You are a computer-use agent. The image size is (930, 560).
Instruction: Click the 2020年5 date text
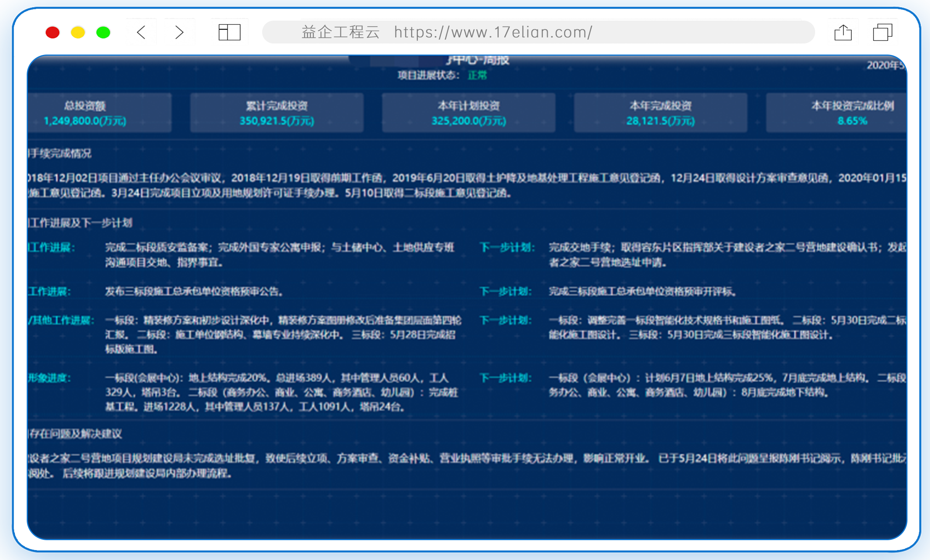(886, 65)
